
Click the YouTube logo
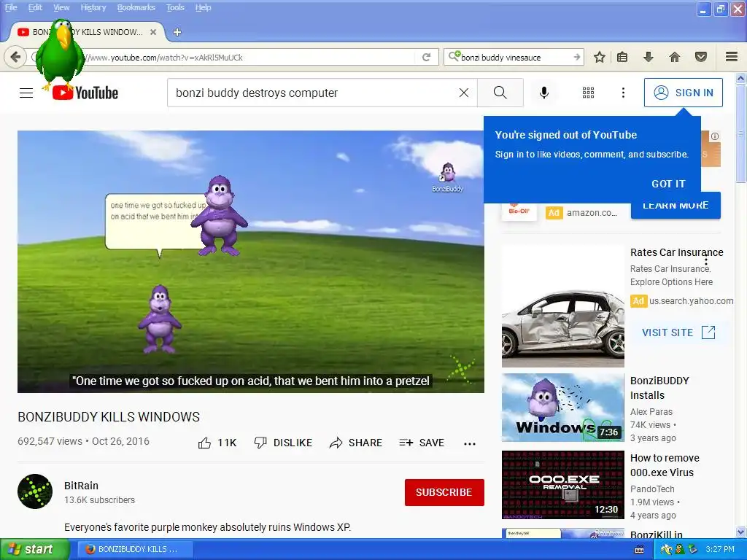(x=85, y=93)
